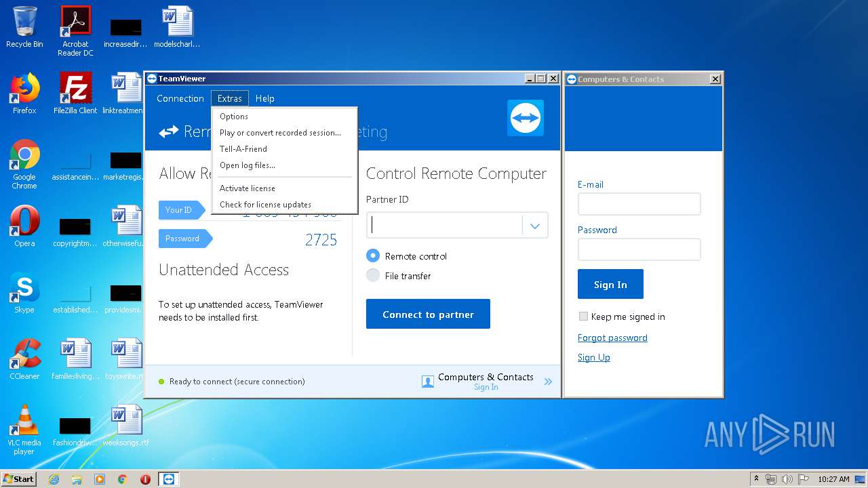Close the Extras menu header
The height and width of the screenshot is (488, 868).
pos(230,98)
